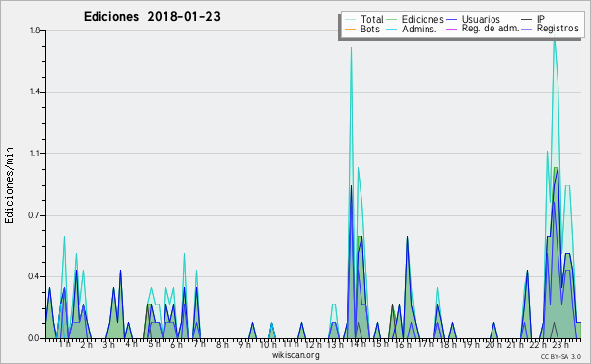Click the 'Ediciones/min' y-axis label
The height and width of the screenshot is (364, 591).
(x=9, y=185)
